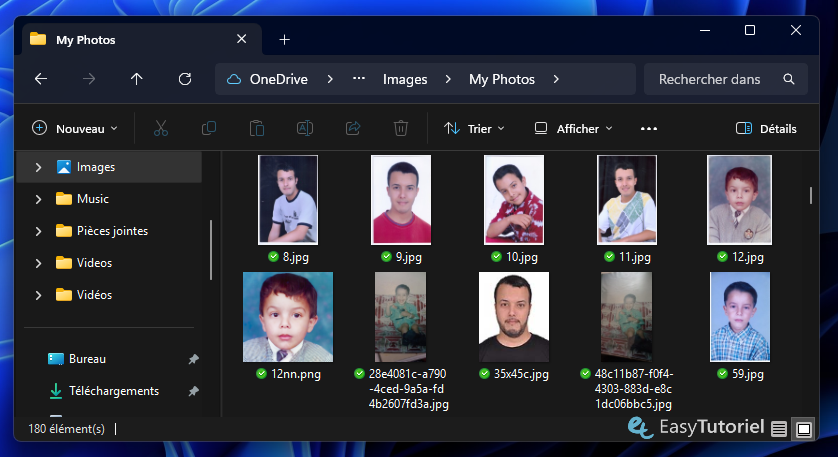
Task: Click My Photos breadcrumb in address bar
Action: [502, 79]
